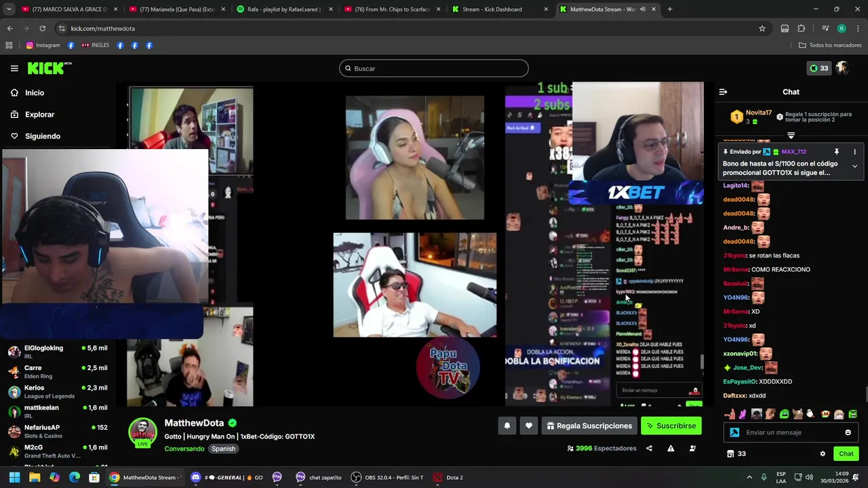Switch to Marianela (Que Pasa) tab
The image size is (868, 488).
(178, 9)
